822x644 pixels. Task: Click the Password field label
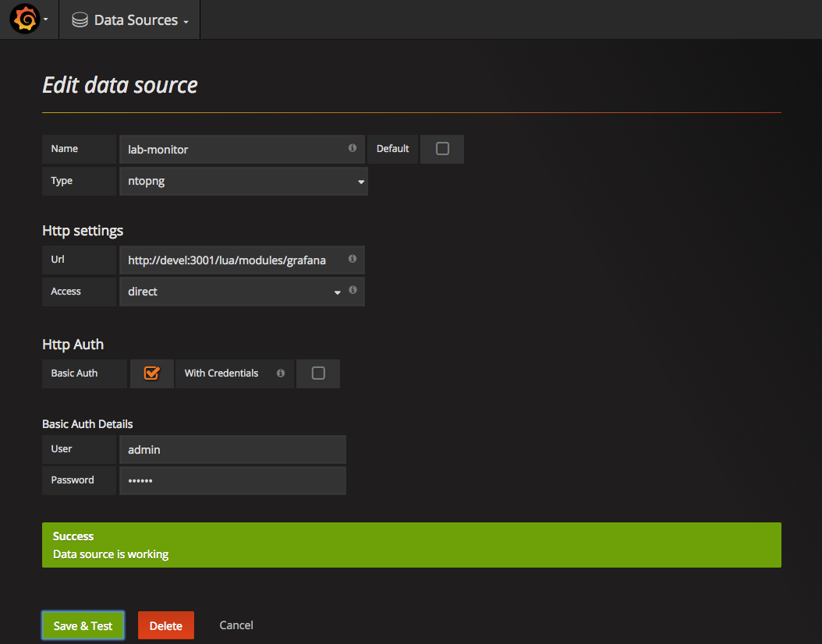(x=73, y=480)
